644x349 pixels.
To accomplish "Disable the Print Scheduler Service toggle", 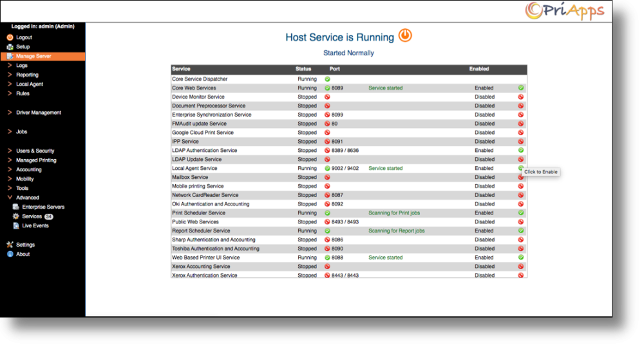I will [x=521, y=213].
